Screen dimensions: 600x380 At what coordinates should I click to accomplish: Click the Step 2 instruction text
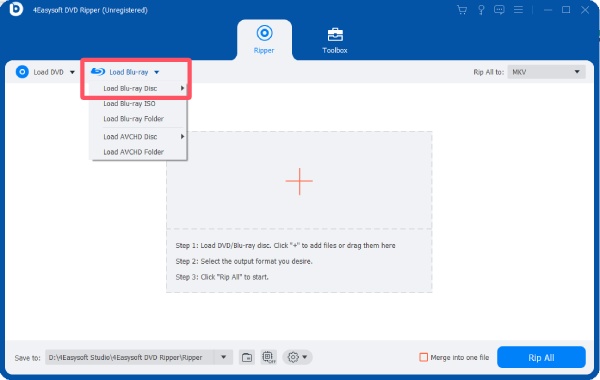coord(244,261)
